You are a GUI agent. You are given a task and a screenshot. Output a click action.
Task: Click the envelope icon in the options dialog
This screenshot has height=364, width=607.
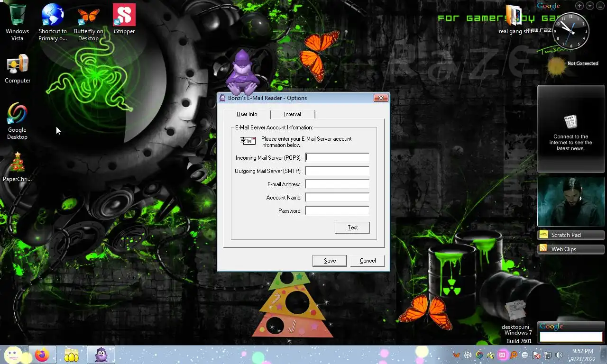tap(248, 141)
